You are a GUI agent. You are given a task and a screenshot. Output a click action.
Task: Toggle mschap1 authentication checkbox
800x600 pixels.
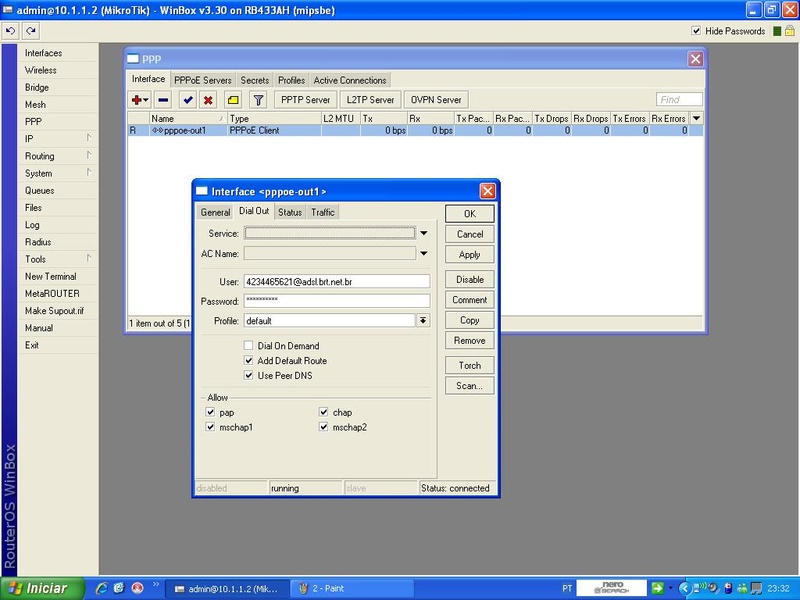[x=210, y=427]
